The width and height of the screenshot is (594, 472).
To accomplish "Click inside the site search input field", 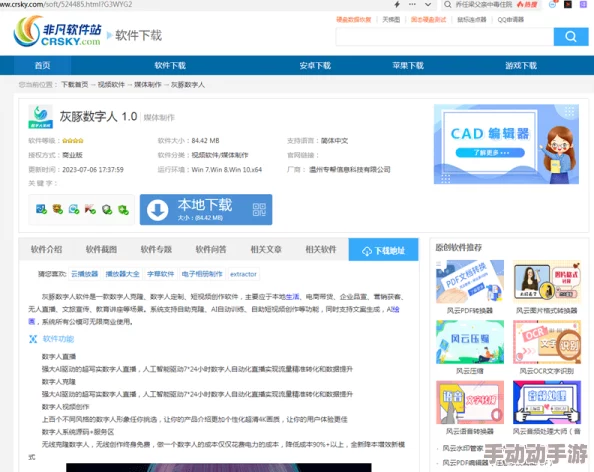I will [445, 37].
